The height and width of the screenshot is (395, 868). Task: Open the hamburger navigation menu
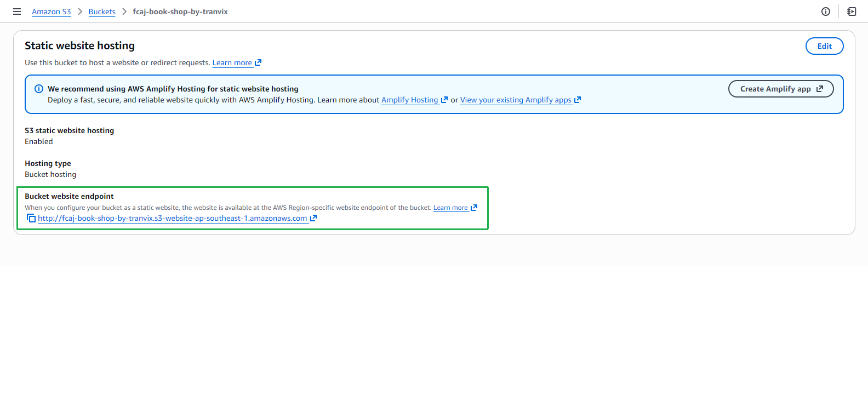pos(17,12)
